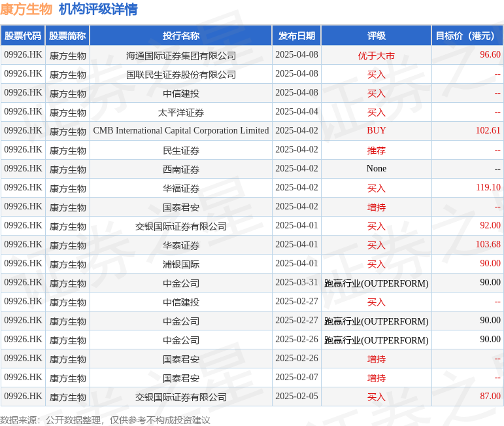Click target price 103.68
The image size is (504, 426).
point(488,245)
